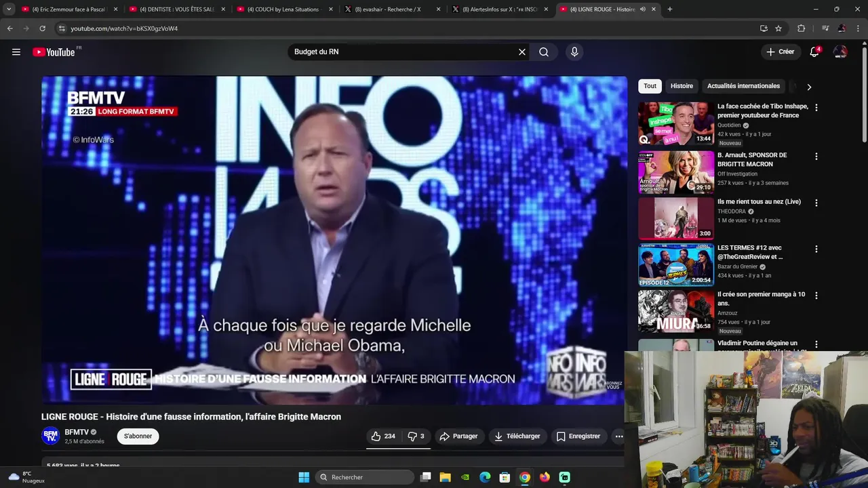Open Brigitte Macron sponsor thumbnail
868x488 pixels.
point(676,172)
